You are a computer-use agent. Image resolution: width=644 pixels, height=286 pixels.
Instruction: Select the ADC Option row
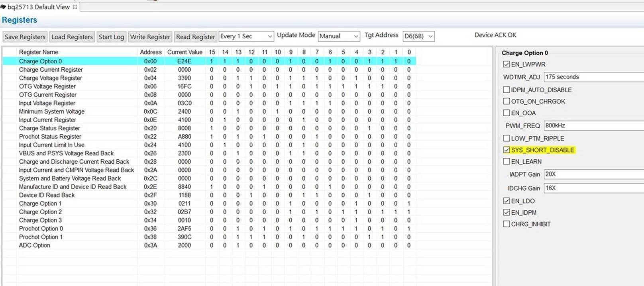coord(209,245)
